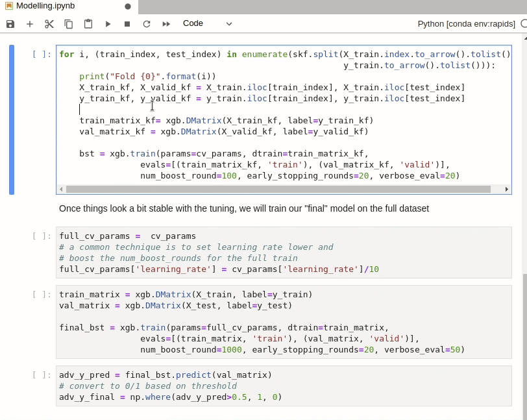The image size is (527, 420).
Task: Restart the kernel
Action: [x=146, y=23]
